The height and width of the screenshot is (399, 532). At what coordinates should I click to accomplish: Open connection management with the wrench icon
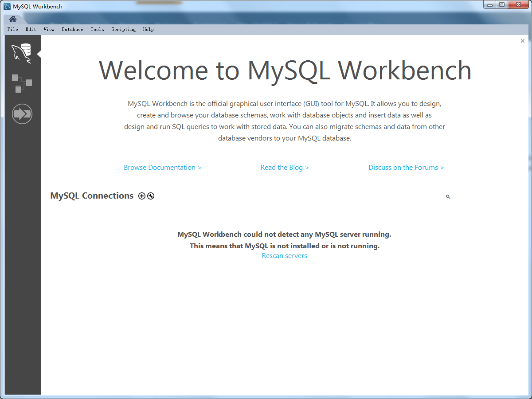point(151,196)
